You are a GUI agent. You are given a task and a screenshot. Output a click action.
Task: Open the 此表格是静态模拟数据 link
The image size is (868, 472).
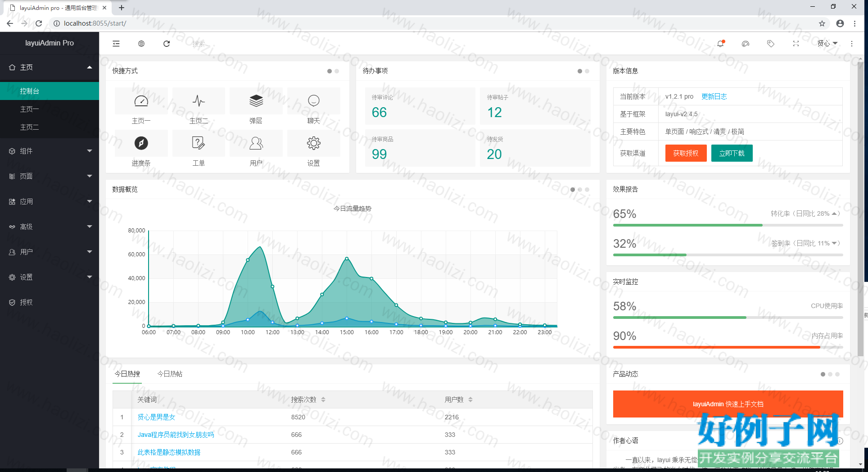pyautogui.click(x=169, y=452)
